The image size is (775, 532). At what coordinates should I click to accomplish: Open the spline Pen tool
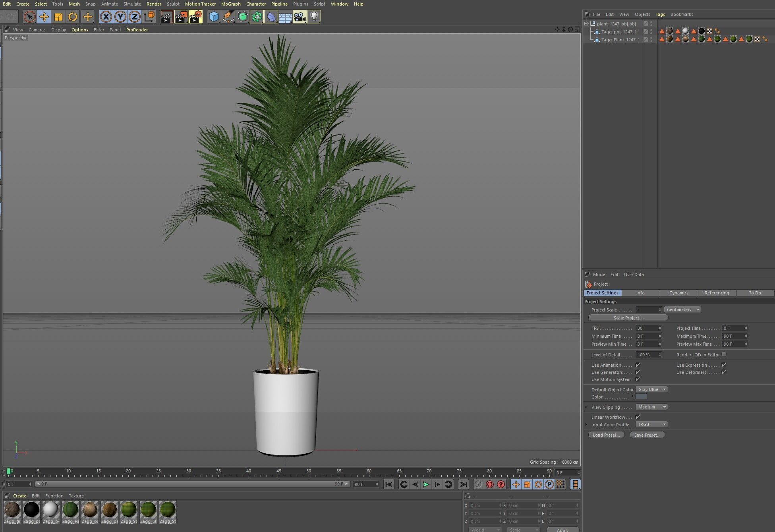[228, 17]
